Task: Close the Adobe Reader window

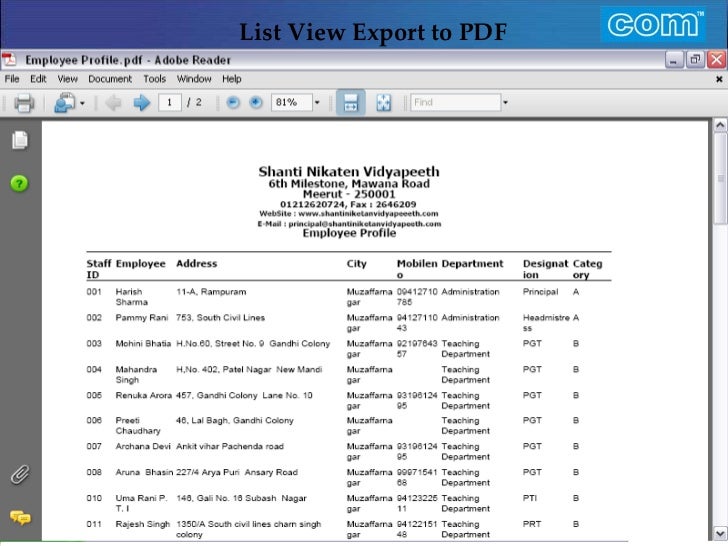Action: tap(716, 60)
